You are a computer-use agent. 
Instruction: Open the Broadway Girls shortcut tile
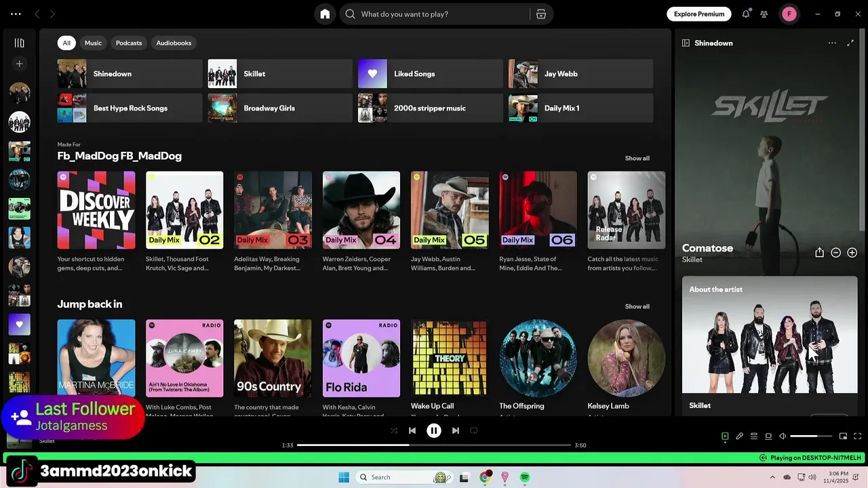coord(280,108)
